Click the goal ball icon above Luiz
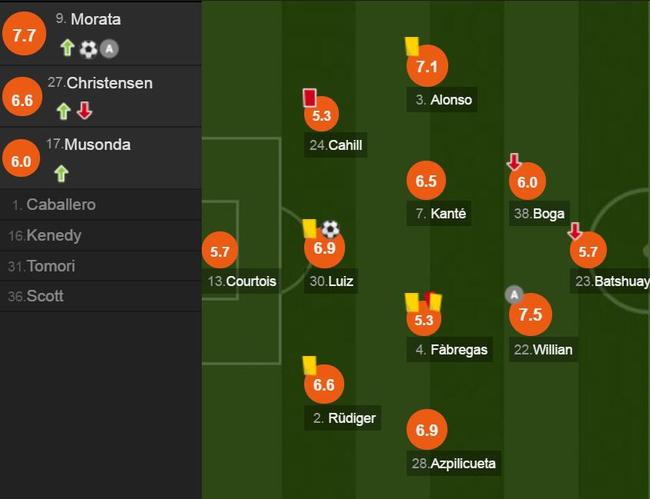The image size is (650, 499). (330, 229)
